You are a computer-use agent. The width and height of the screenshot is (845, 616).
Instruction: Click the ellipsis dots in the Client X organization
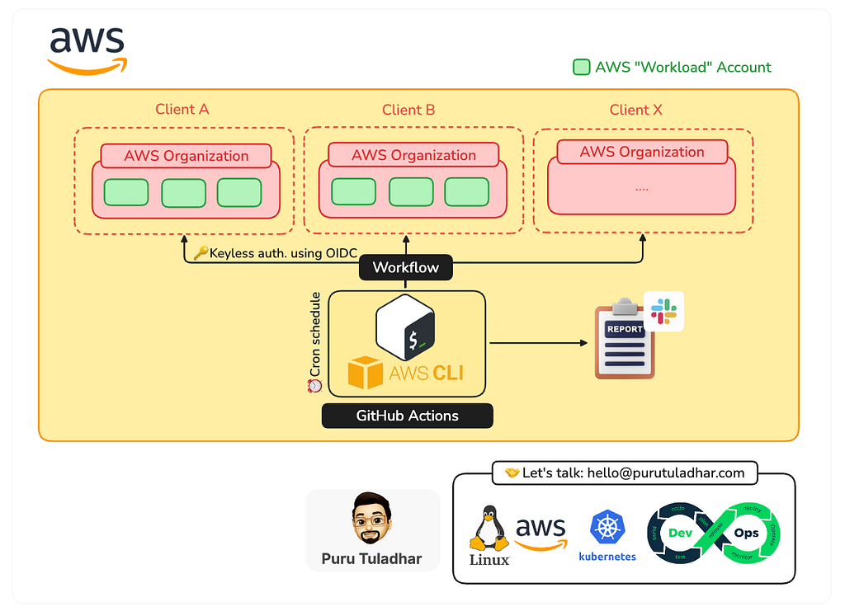(641, 190)
